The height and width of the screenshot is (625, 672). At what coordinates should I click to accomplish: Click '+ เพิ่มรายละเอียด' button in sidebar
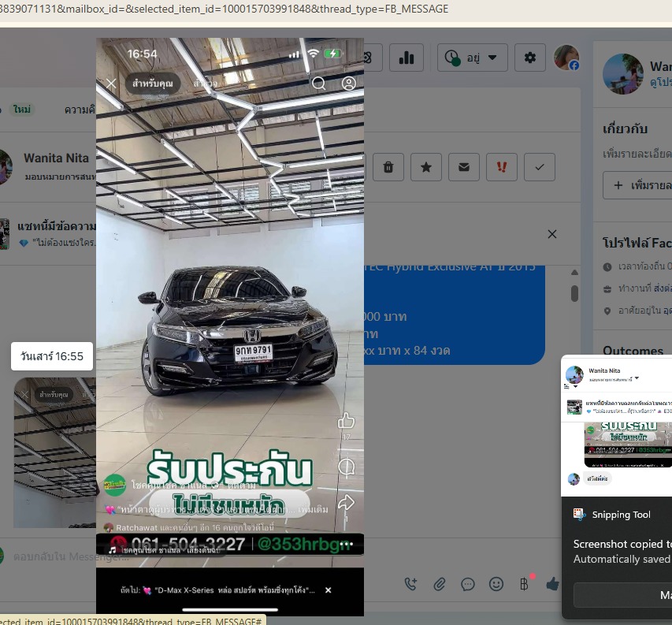(638, 185)
